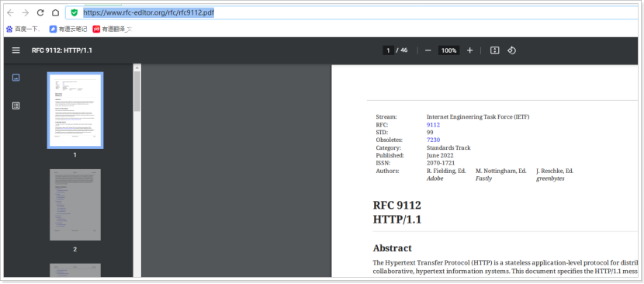Open the browser home page icon

[x=55, y=12]
